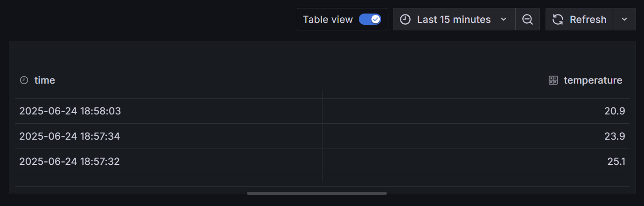Select the 23.9 temperature value
The image size is (644, 206).
pyautogui.click(x=616, y=136)
